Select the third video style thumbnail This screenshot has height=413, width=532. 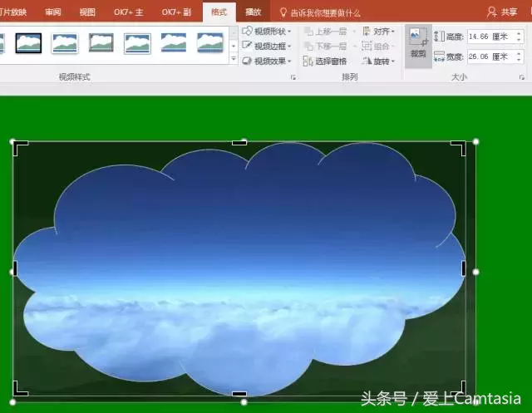[101, 43]
